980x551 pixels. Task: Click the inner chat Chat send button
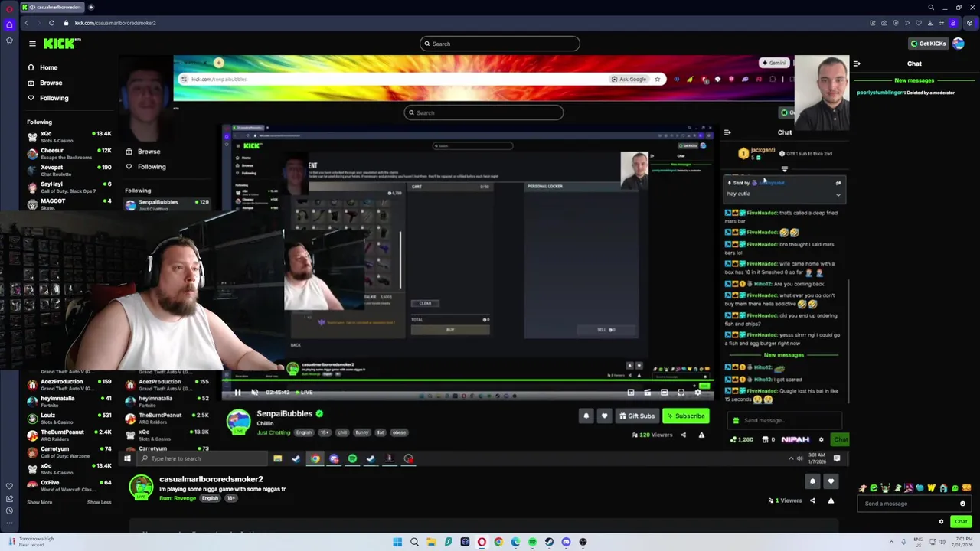[841, 439]
